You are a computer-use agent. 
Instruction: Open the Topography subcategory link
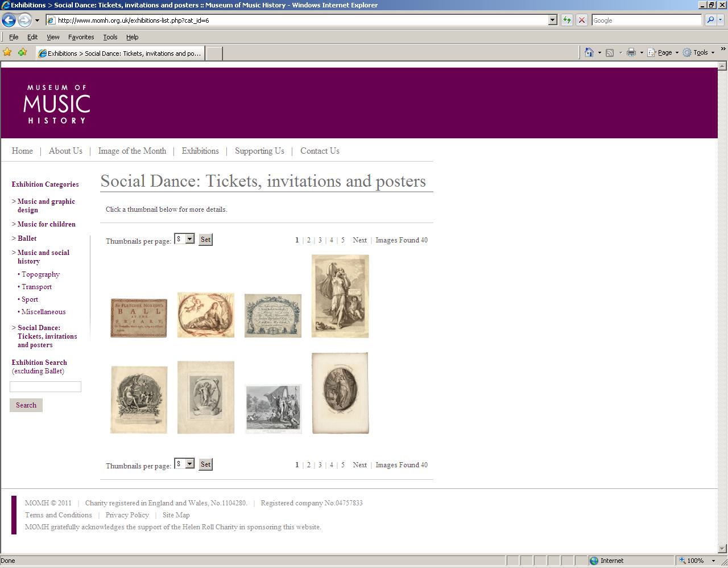pyautogui.click(x=40, y=274)
